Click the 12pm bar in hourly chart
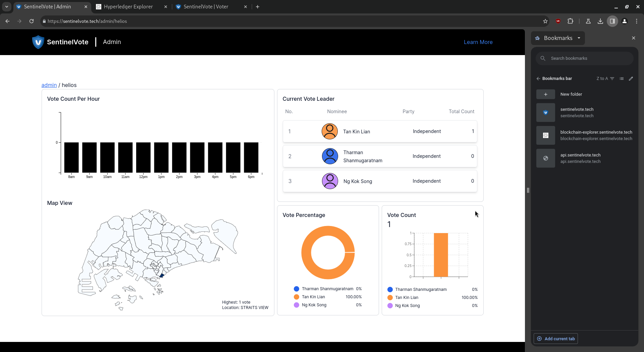The height and width of the screenshot is (352, 644). (x=143, y=158)
